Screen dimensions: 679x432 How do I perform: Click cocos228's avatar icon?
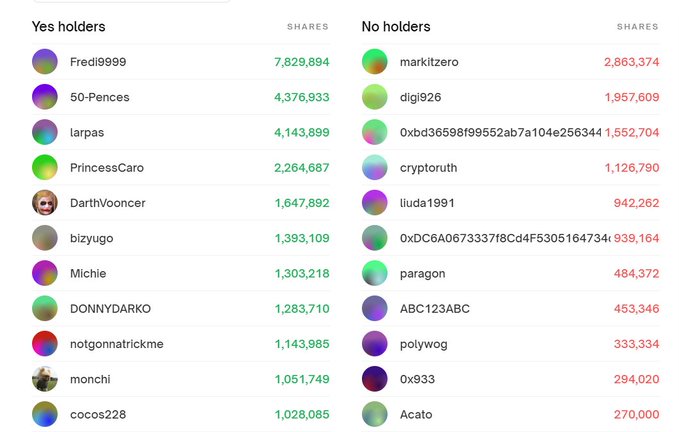[45, 414]
